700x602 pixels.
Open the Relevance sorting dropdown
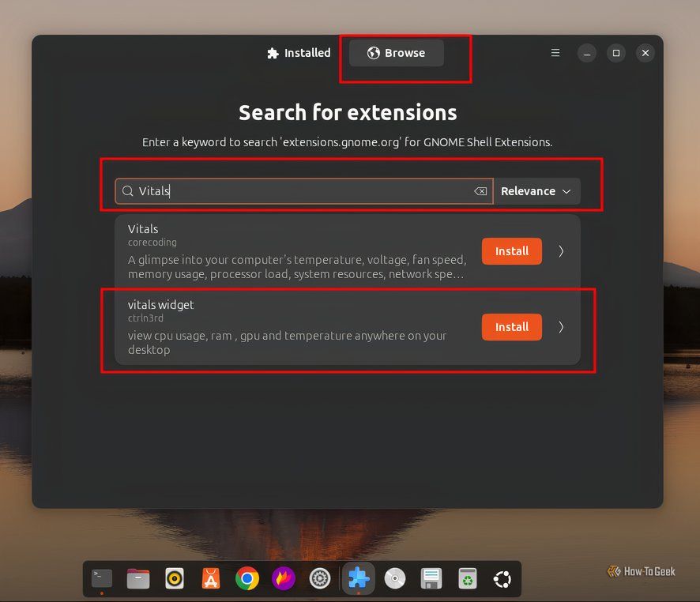[x=537, y=191]
